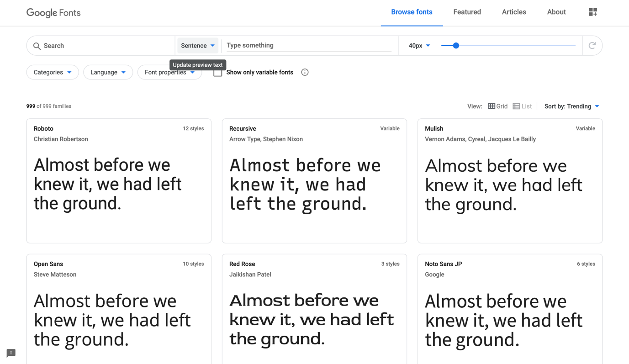Focus the Type something preview field
The height and width of the screenshot is (364, 629).
click(309, 46)
